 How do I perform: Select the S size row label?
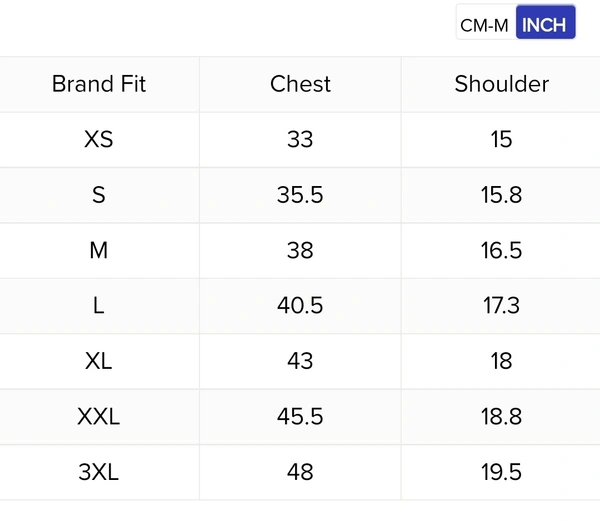point(99,195)
